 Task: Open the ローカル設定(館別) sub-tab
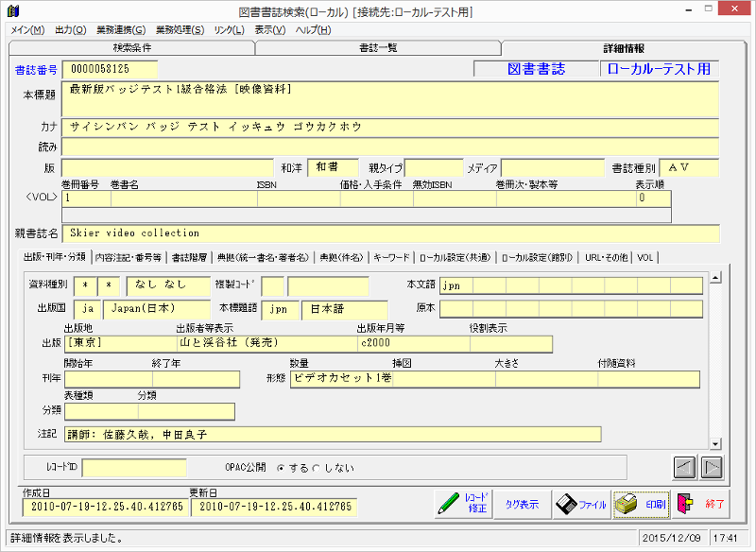coord(537,257)
